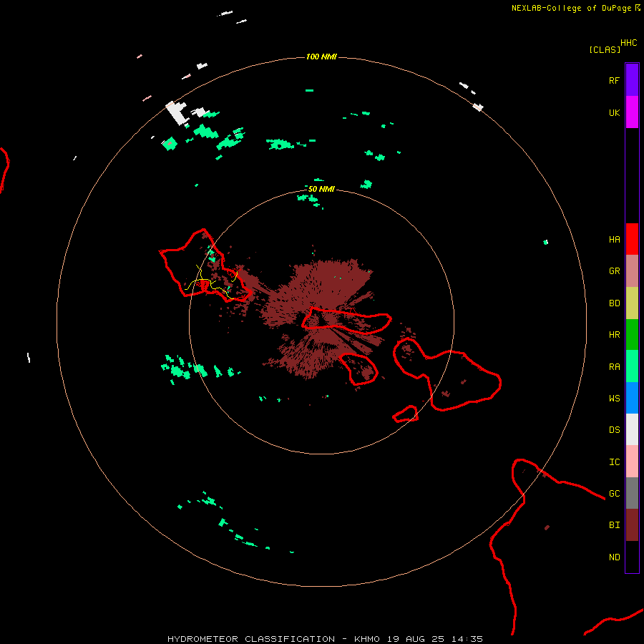Click the UK magenta legend swatch
Image resolution: width=644 pixels, height=644 pixels.
pos(632,112)
